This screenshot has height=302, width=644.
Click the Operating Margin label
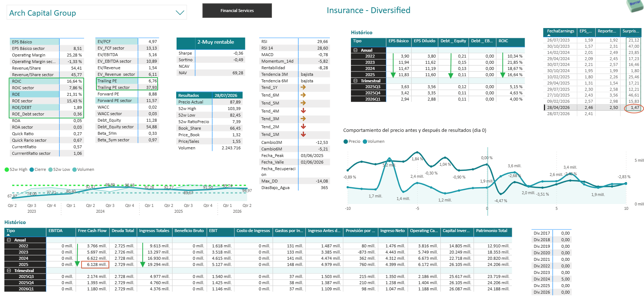(29, 55)
